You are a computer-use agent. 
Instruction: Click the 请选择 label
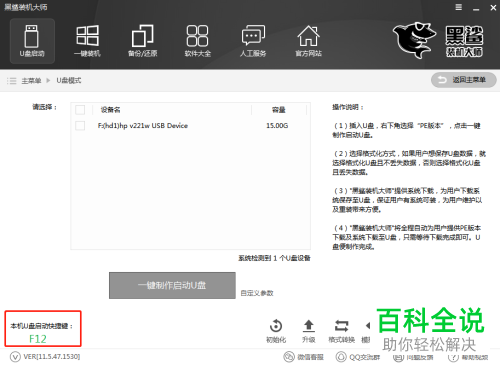45,107
